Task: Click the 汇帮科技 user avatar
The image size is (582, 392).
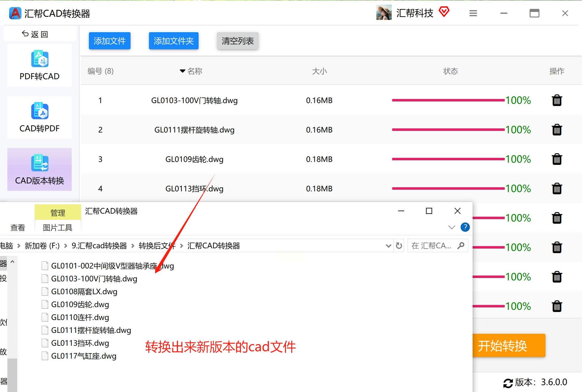Action: tap(384, 13)
